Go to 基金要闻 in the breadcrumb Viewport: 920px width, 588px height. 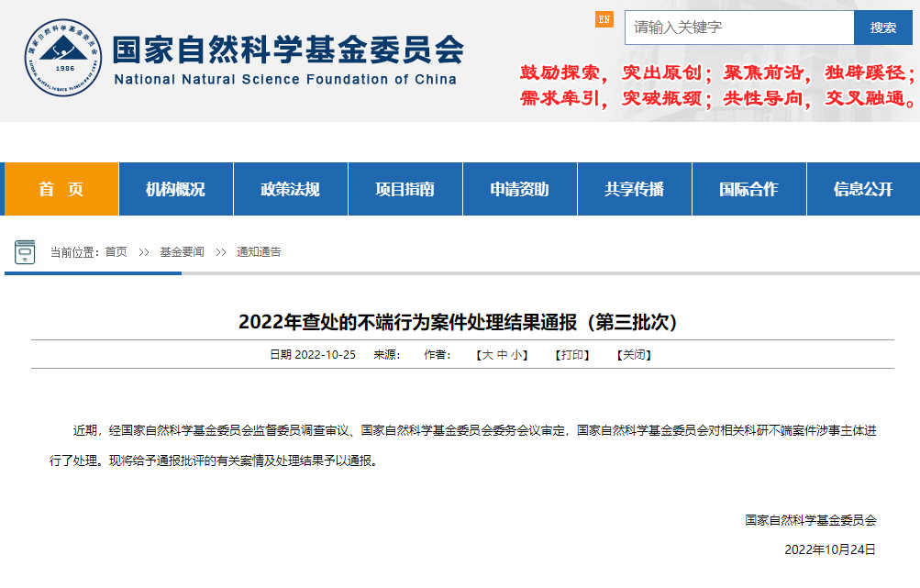(182, 251)
